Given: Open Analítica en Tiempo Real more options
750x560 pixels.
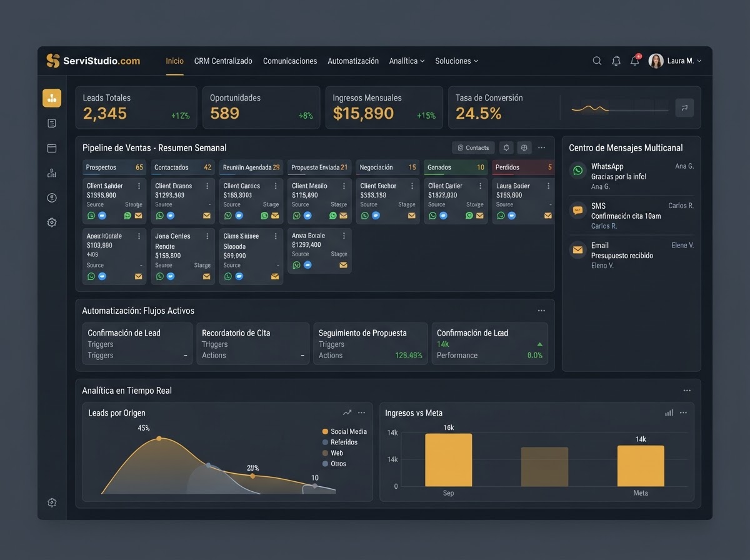Looking at the screenshot, I should pos(687,391).
